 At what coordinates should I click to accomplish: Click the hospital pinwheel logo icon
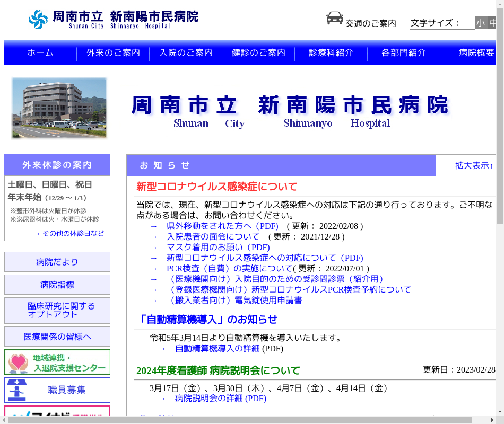38,20
